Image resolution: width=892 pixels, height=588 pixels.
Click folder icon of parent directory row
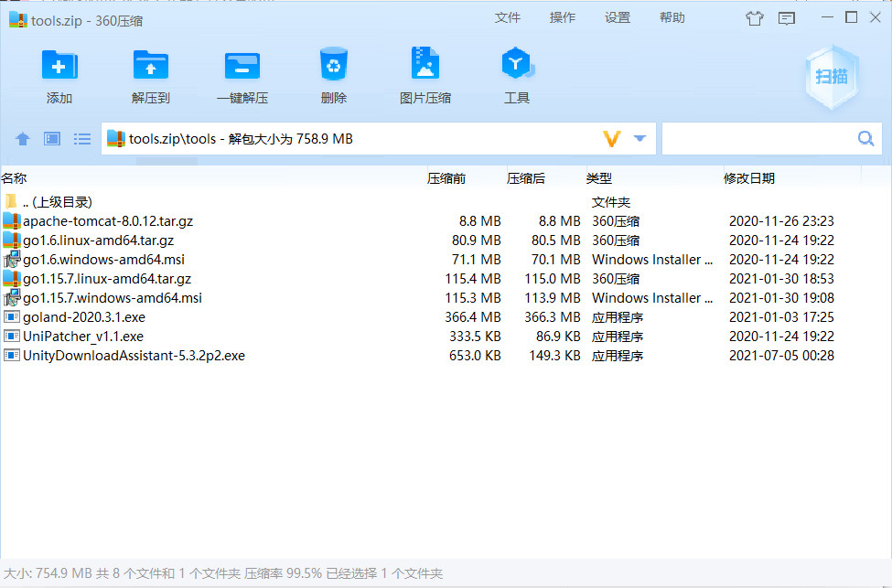[11, 201]
